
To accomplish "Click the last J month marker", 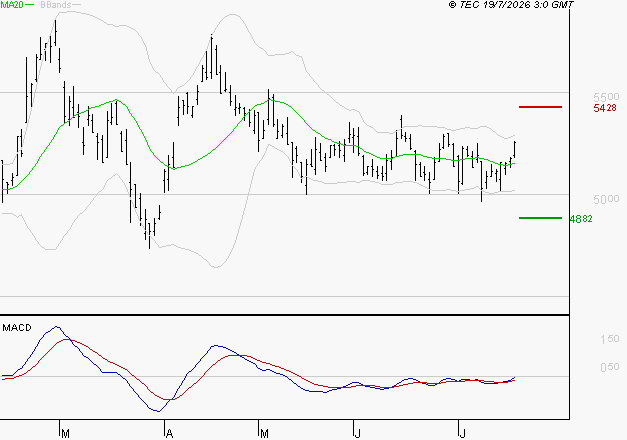I will pyautogui.click(x=462, y=433).
